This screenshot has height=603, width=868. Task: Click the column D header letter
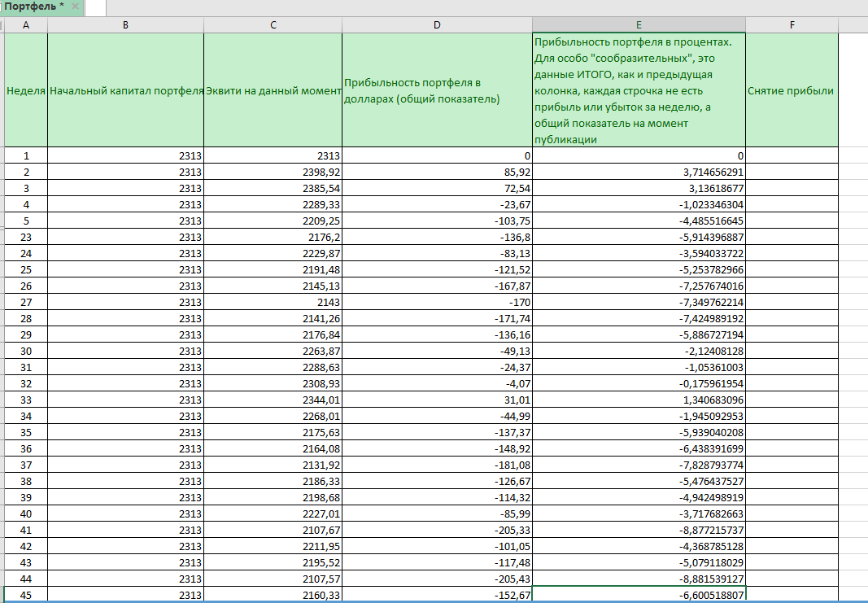click(437, 25)
